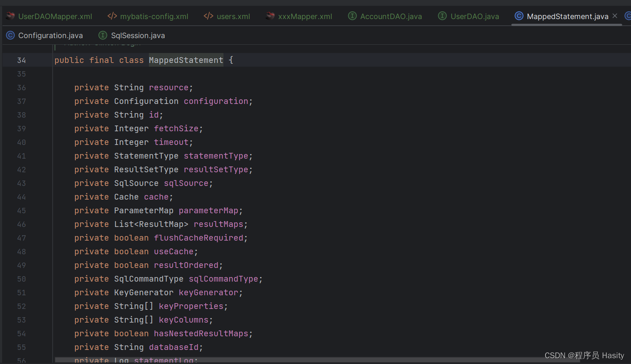Click the class icon on MappedStatement.java tab
This screenshot has height=364, width=631.
(x=519, y=16)
